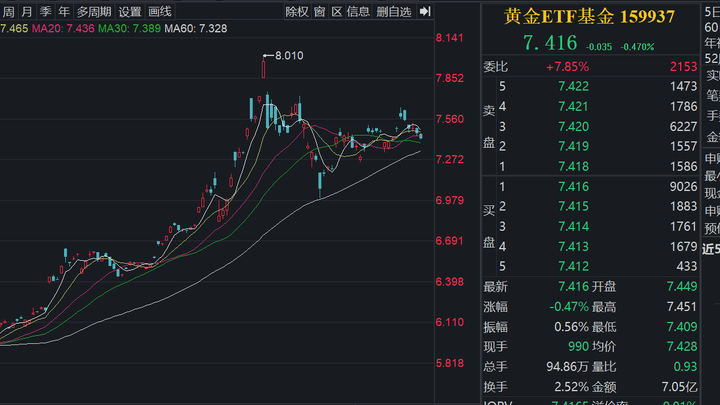
Task: Click the 黄金ETF基金 159937 title
Action: tap(590, 17)
